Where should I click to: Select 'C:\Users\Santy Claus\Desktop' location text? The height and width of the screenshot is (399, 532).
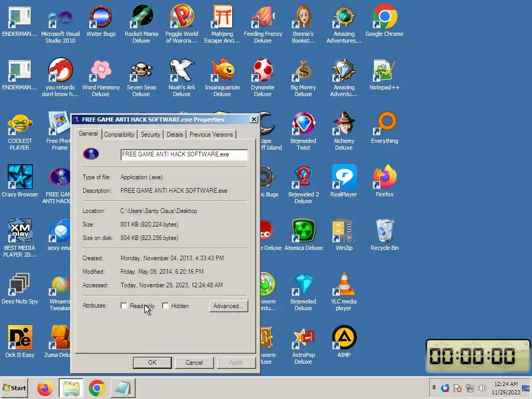tap(158, 211)
